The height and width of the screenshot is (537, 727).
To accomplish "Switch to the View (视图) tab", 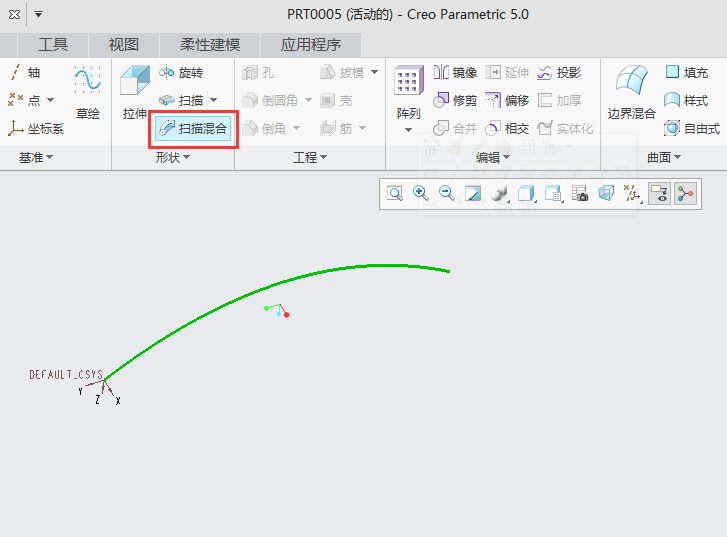I will coord(124,45).
